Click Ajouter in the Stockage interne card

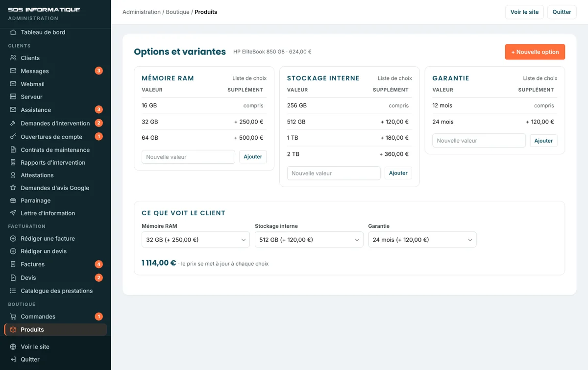click(398, 173)
